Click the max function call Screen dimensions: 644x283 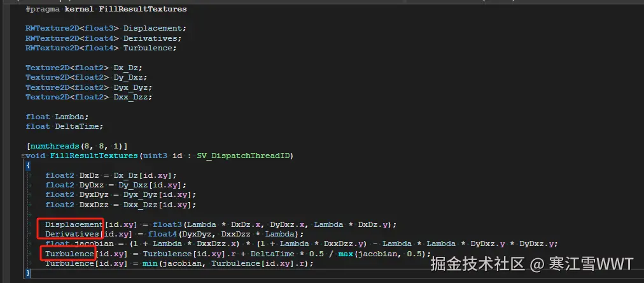[x=346, y=254]
